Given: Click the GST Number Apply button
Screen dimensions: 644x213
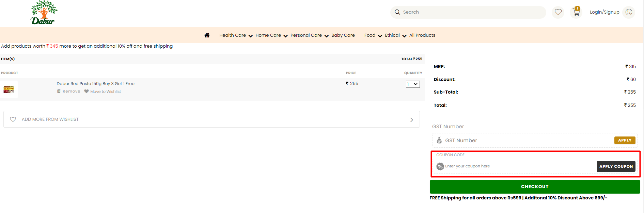Looking at the screenshot, I should tap(625, 140).
